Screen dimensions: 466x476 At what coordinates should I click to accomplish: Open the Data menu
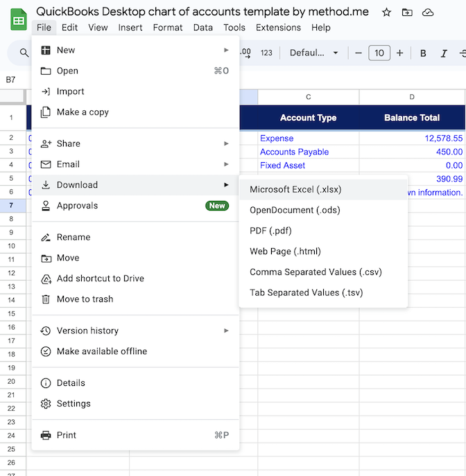[203, 28]
